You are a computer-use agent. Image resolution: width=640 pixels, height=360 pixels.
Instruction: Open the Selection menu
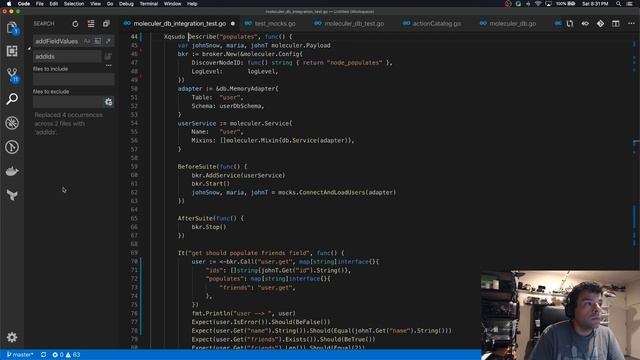(x=74, y=4)
